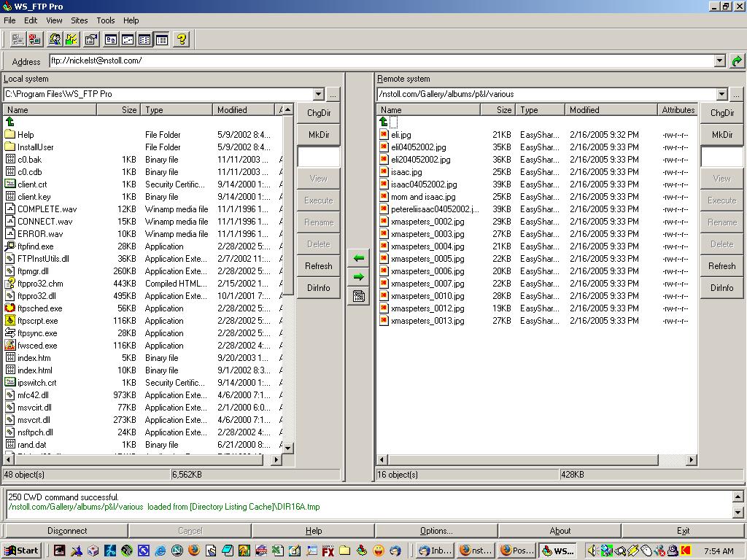Open Internet Explorer quick launch icon

point(160,551)
